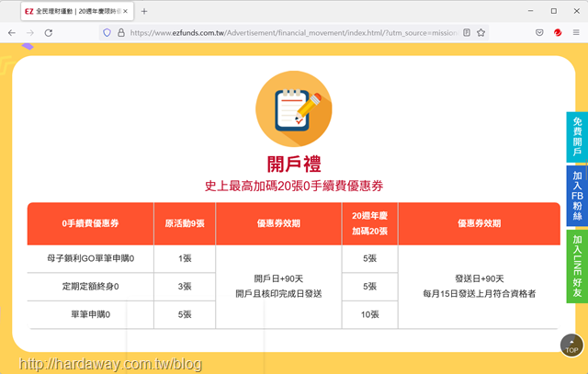Click the 加入FB粉絲 side button
Viewport: 588px width, 374px height.
577,196
